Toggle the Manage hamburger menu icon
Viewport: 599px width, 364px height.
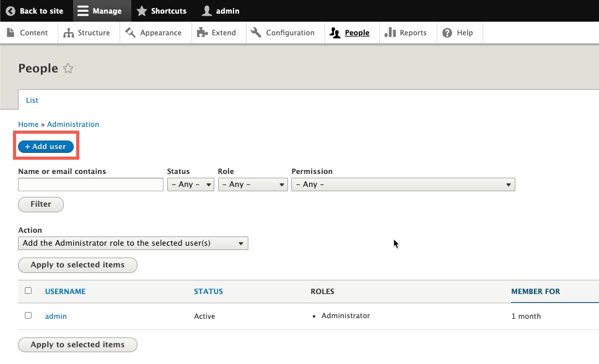83,11
